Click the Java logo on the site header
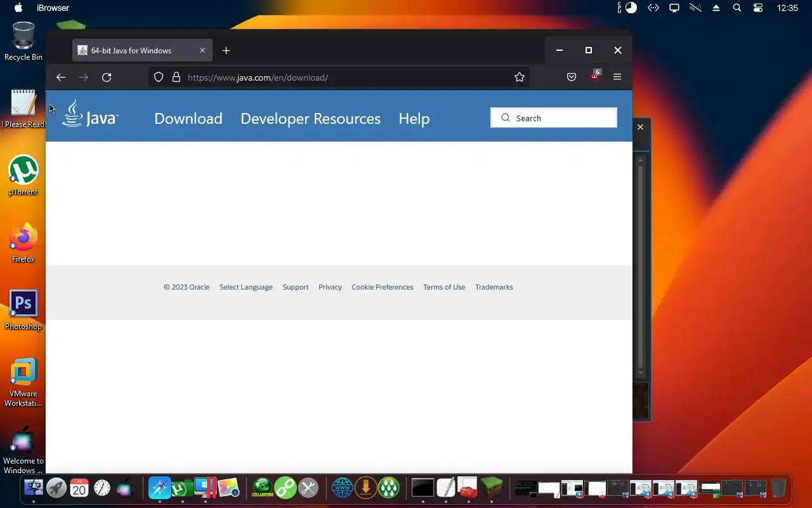The image size is (812, 508). coord(90,114)
